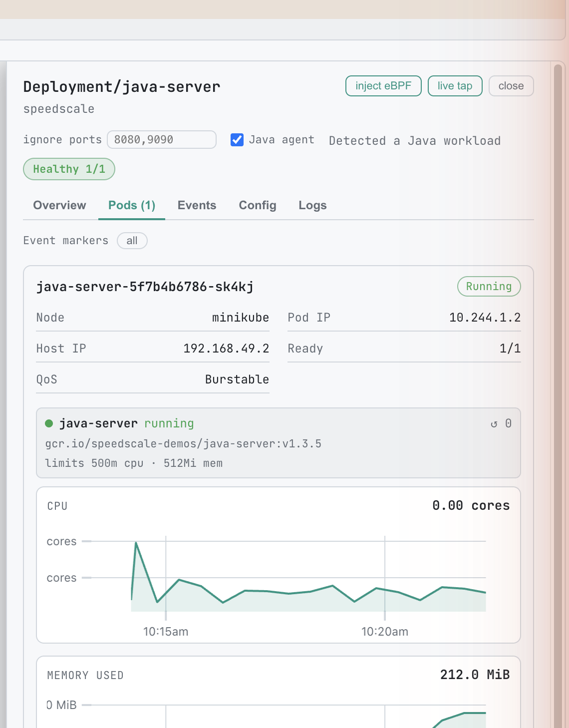Click the speedscale namespace label

click(x=59, y=109)
